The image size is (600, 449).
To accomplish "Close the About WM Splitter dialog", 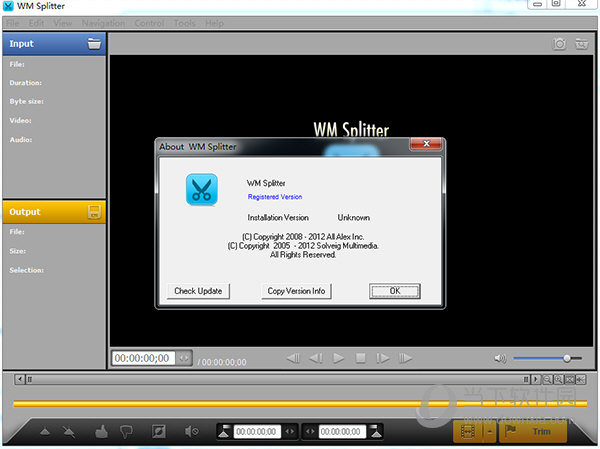I will [x=426, y=144].
